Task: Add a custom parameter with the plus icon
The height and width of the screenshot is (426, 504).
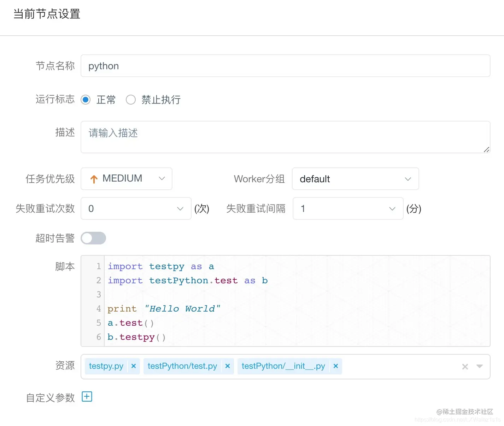Action: [x=87, y=397]
